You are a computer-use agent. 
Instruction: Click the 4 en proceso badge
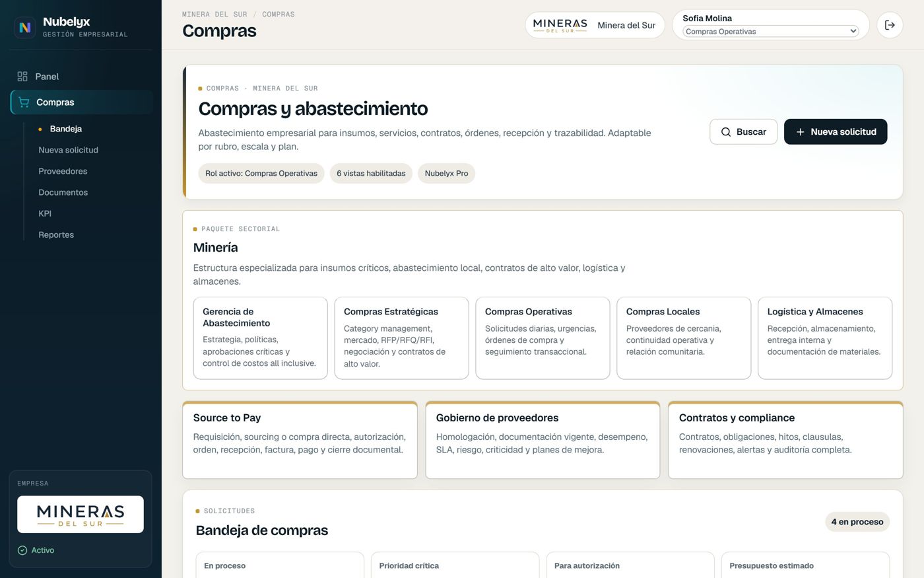pyautogui.click(x=857, y=522)
